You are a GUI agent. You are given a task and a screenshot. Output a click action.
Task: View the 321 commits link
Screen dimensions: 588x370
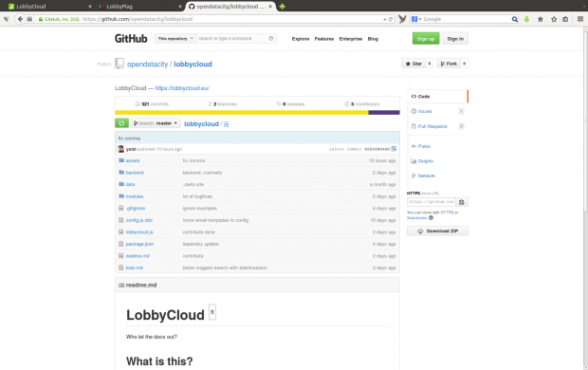152,104
